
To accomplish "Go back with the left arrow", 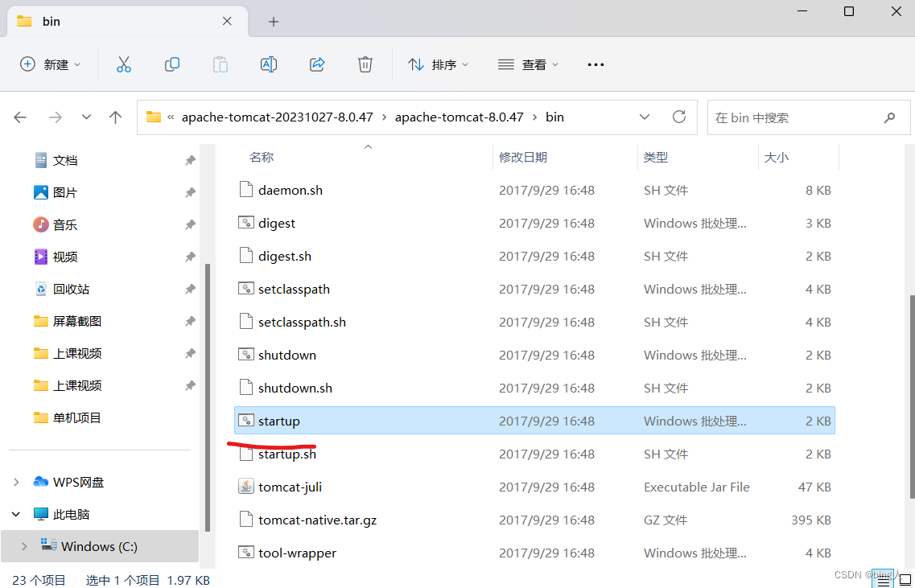I will tap(20, 117).
